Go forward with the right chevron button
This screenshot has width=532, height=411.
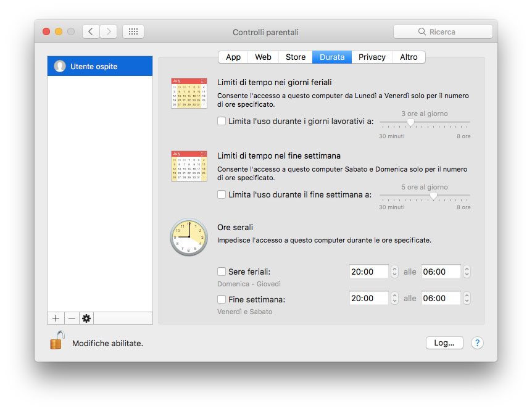[x=108, y=31]
